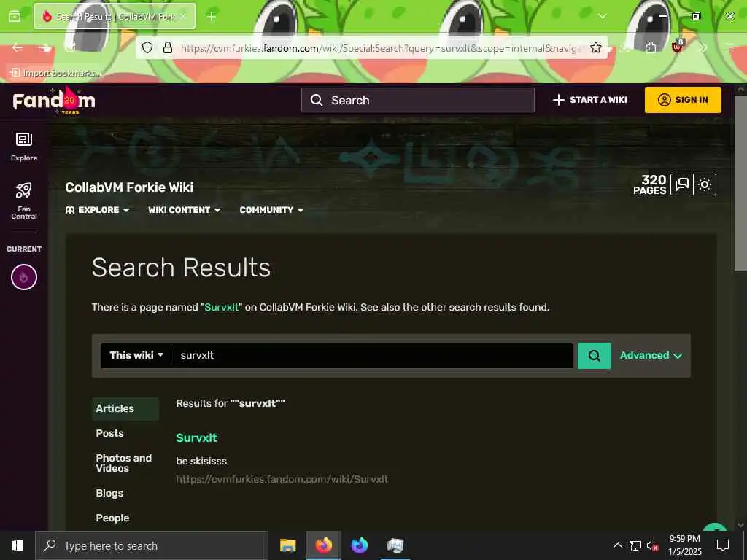Open the This wiki scope dropdown
The height and width of the screenshot is (560, 747).
pos(136,355)
